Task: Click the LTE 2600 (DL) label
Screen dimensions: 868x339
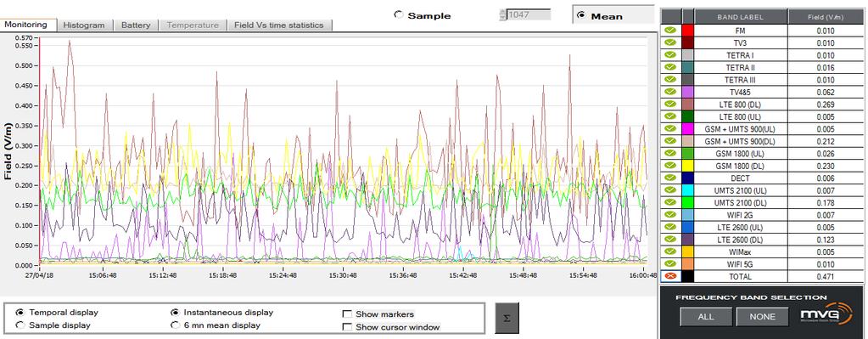Action: tap(740, 239)
